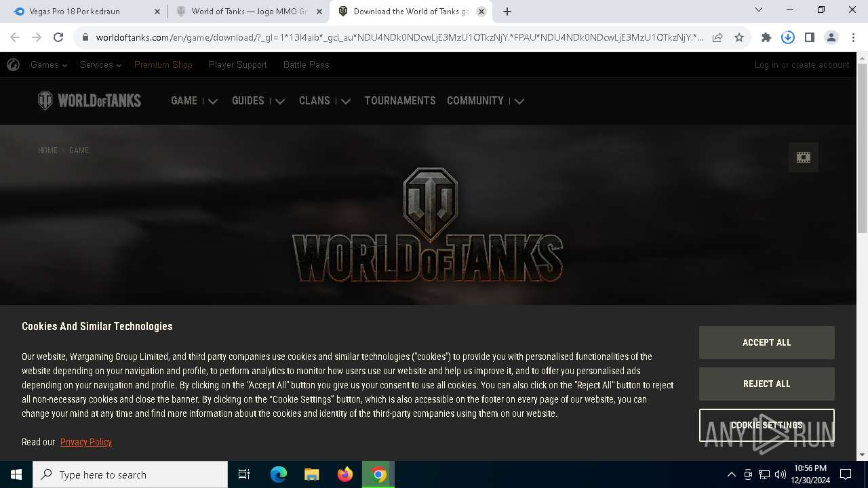The width and height of the screenshot is (868, 488).
Task: Expand the GUIDES menu chevron
Action: tap(279, 101)
